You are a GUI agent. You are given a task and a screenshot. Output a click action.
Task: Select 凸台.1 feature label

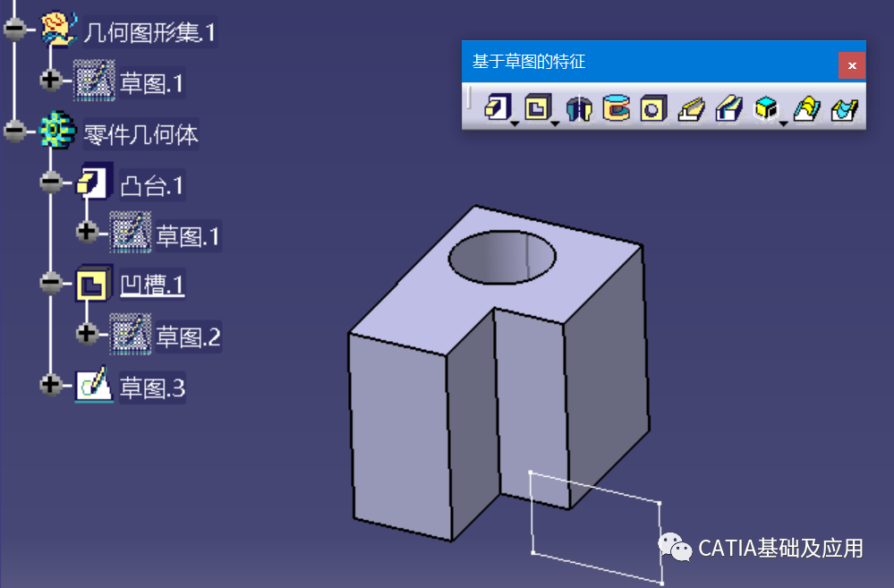pyautogui.click(x=152, y=185)
